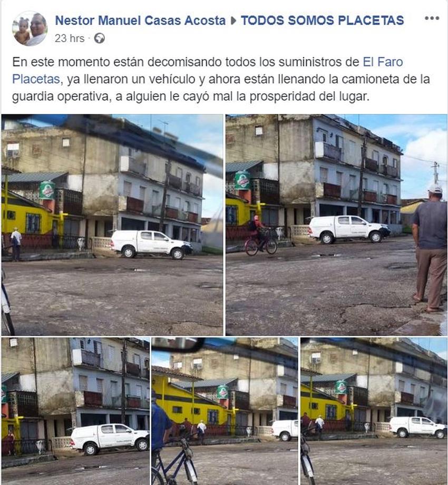The image size is (448, 485).
Task: Open the three-dot post options menu
Action: click(x=432, y=18)
